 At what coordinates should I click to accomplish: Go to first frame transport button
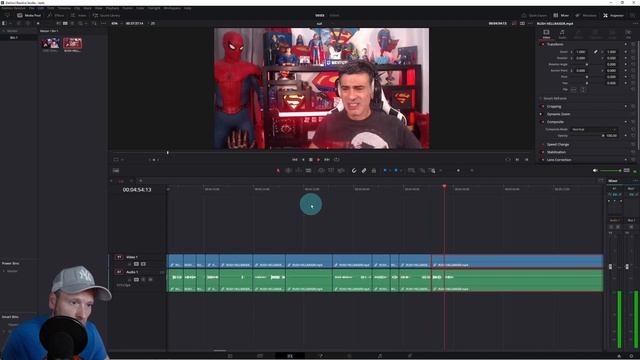[x=295, y=160]
